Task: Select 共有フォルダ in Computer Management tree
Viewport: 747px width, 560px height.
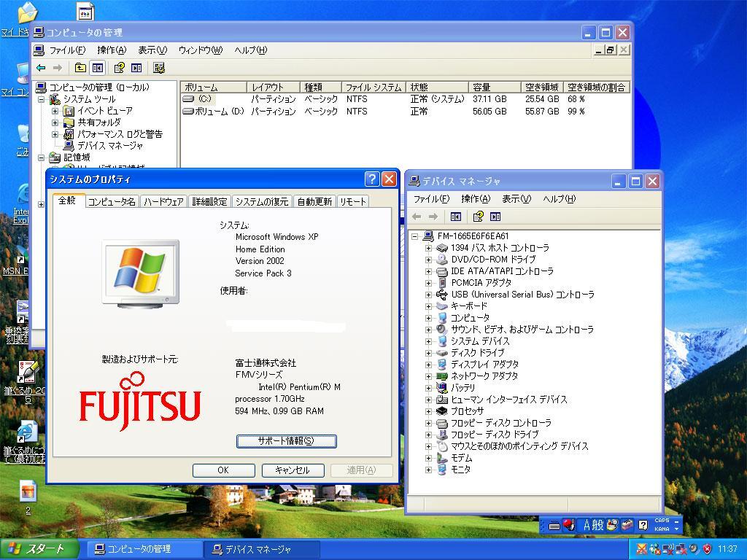Action: pyautogui.click(x=99, y=122)
